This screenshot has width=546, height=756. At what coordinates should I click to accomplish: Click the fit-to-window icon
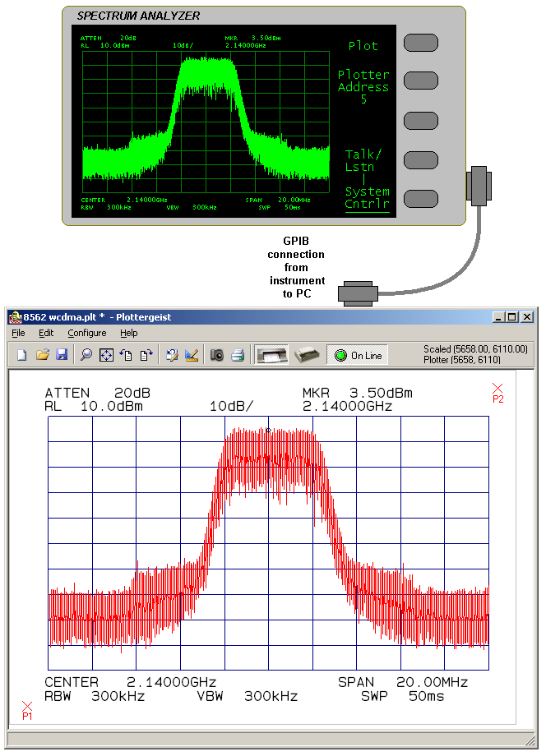106,355
